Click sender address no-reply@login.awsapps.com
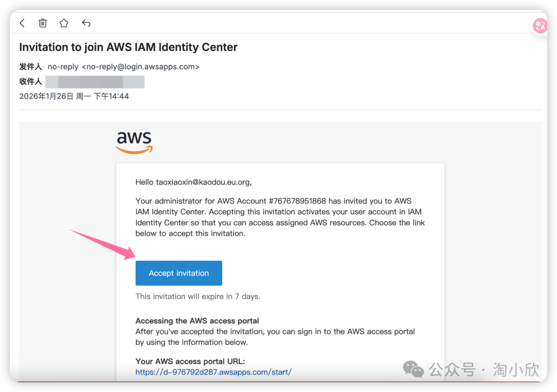557x392 pixels. click(140, 66)
